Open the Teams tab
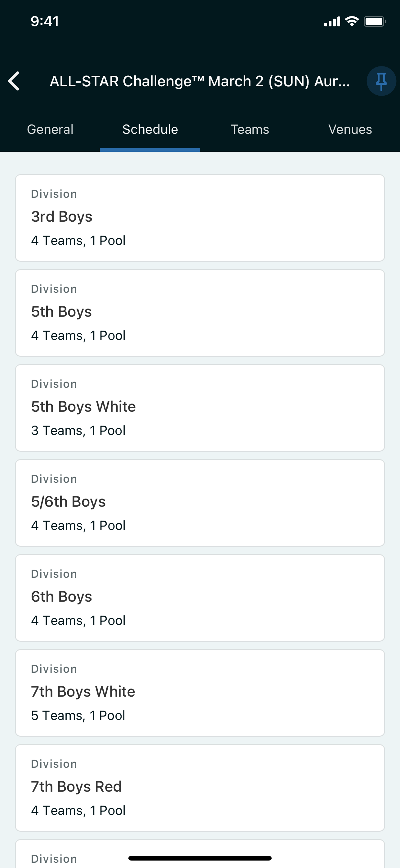Screen dimensions: 400x868 250,129
